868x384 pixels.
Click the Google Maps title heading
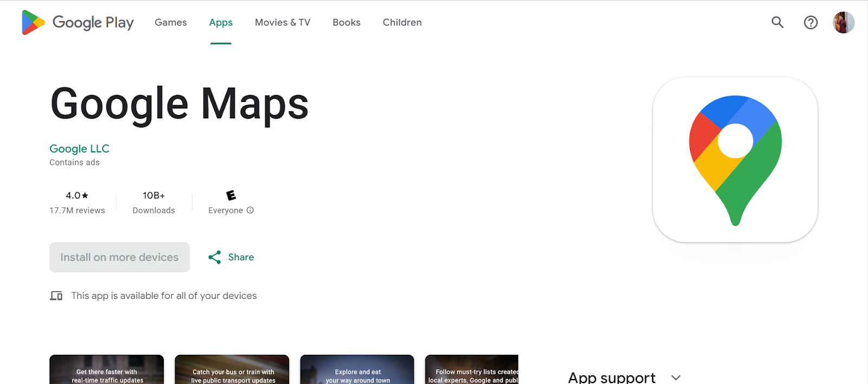pyautogui.click(x=180, y=104)
